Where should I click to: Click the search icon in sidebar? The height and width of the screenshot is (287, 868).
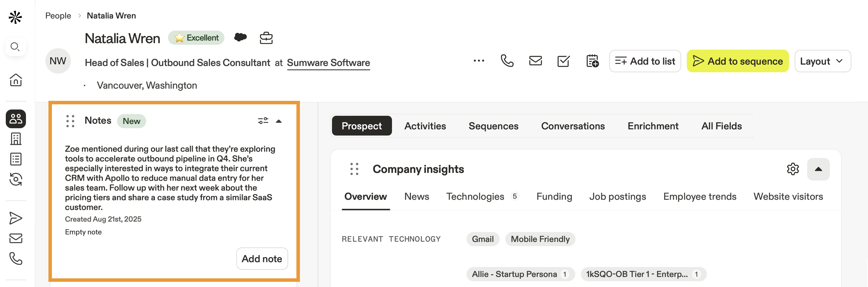click(x=15, y=46)
